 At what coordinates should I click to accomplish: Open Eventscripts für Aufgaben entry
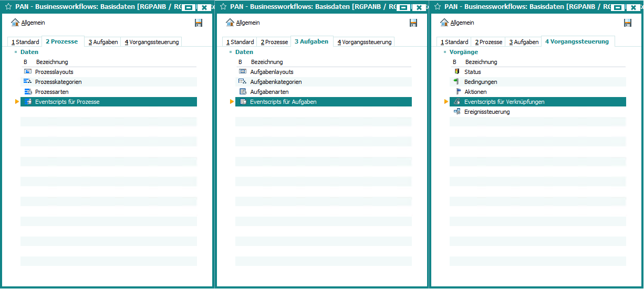click(x=283, y=102)
